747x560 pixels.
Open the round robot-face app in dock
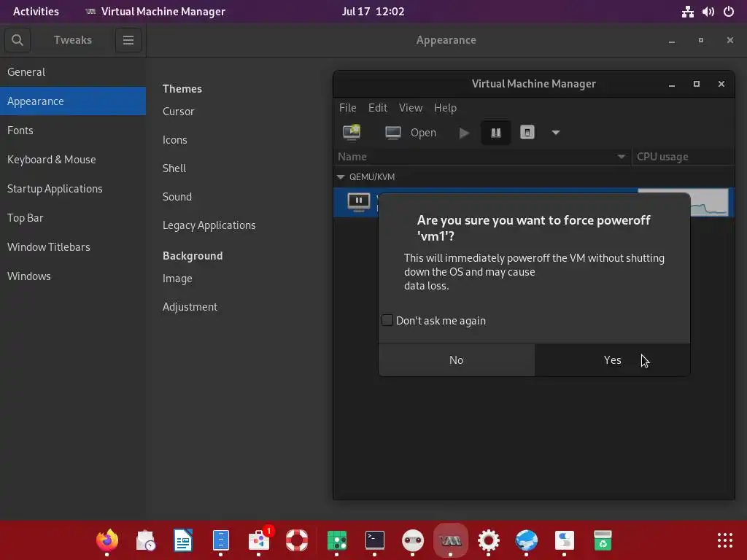[413, 540]
